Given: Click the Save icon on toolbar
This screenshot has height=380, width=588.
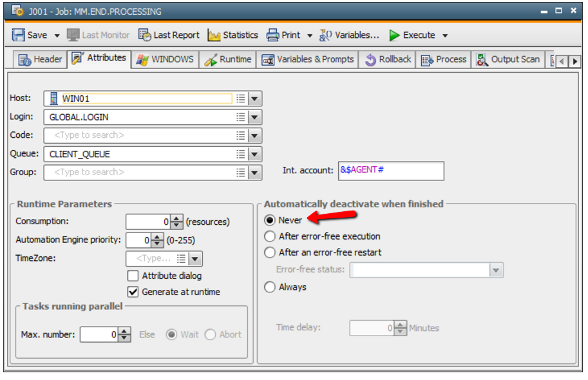Looking at the screenshot, I should [x=19, y=35].
